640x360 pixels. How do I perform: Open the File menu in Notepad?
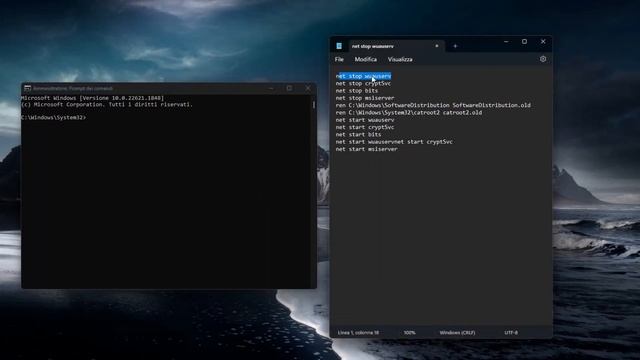[x=339, y=59]
